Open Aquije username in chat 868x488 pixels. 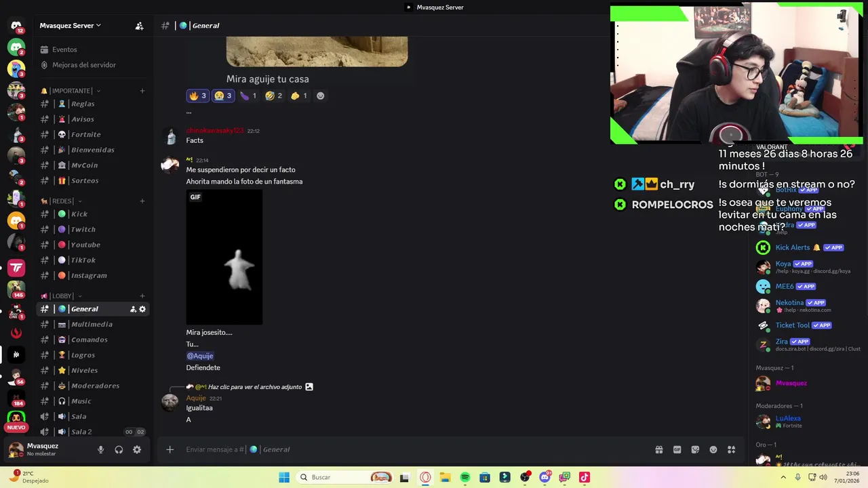[x=196, y=398]
